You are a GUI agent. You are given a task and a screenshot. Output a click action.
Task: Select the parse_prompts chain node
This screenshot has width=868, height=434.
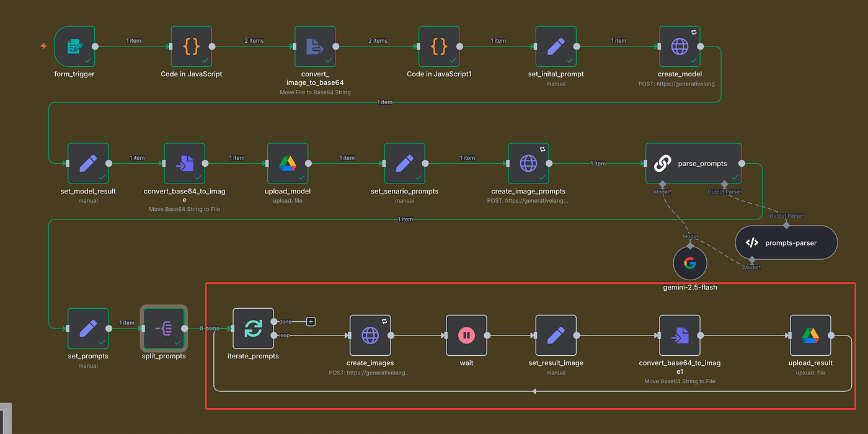tap(693, 164)
